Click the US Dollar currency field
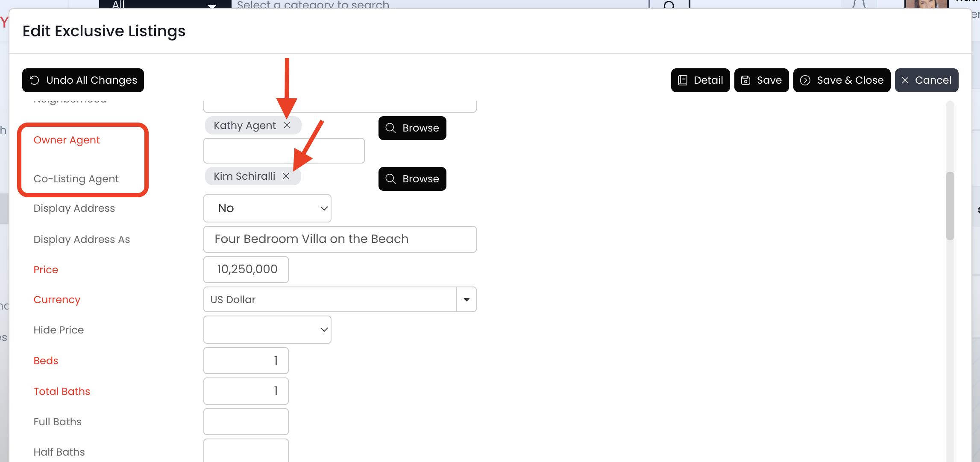Viewport: 980px width, 462px height. 330,299
